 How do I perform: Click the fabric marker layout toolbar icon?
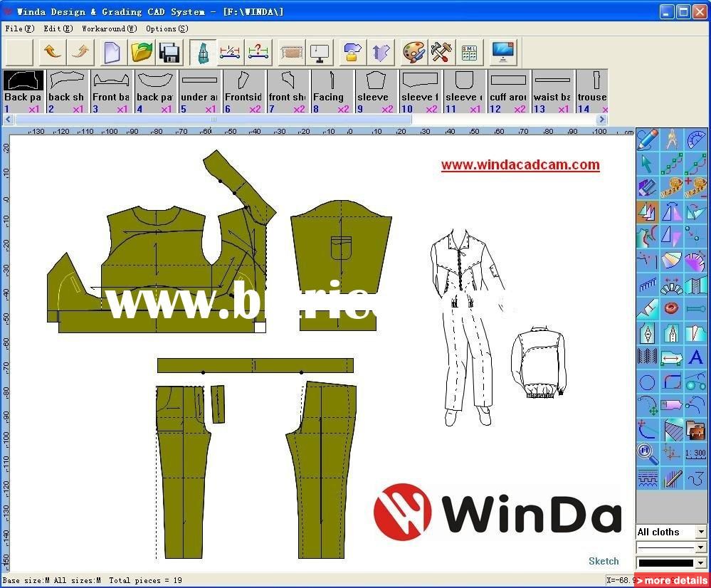point(290,52)
